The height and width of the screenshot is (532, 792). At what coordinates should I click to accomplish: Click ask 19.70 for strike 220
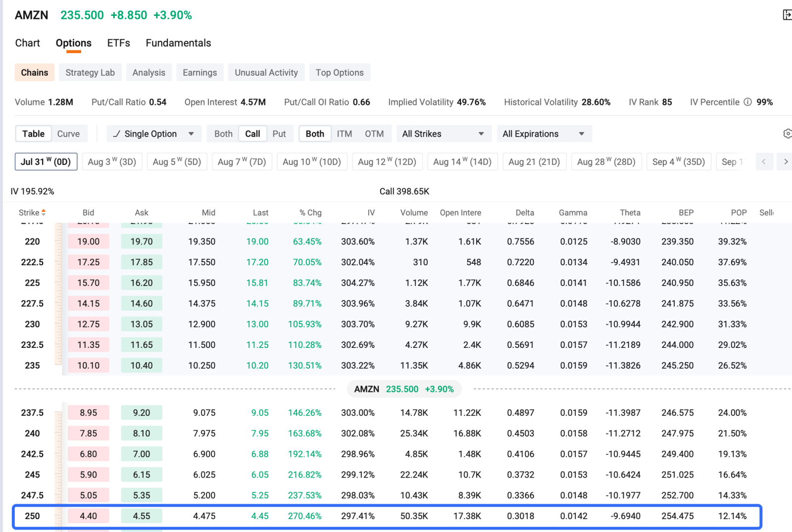142,242
